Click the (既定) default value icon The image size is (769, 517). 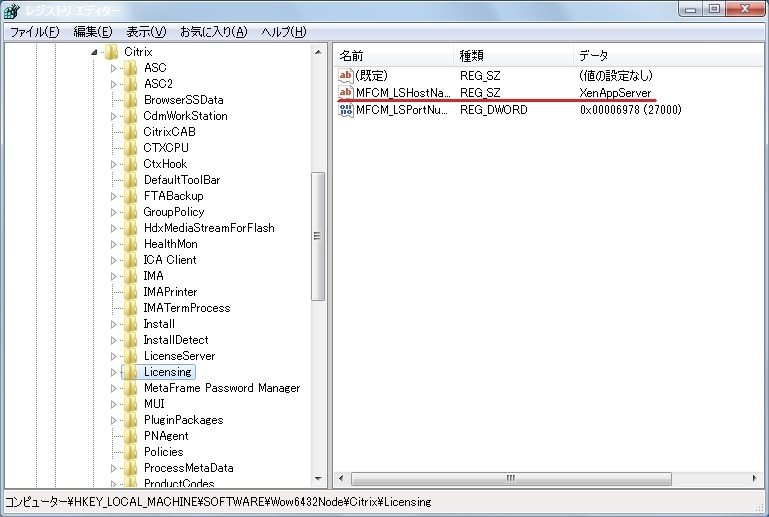tap(346, 75)
